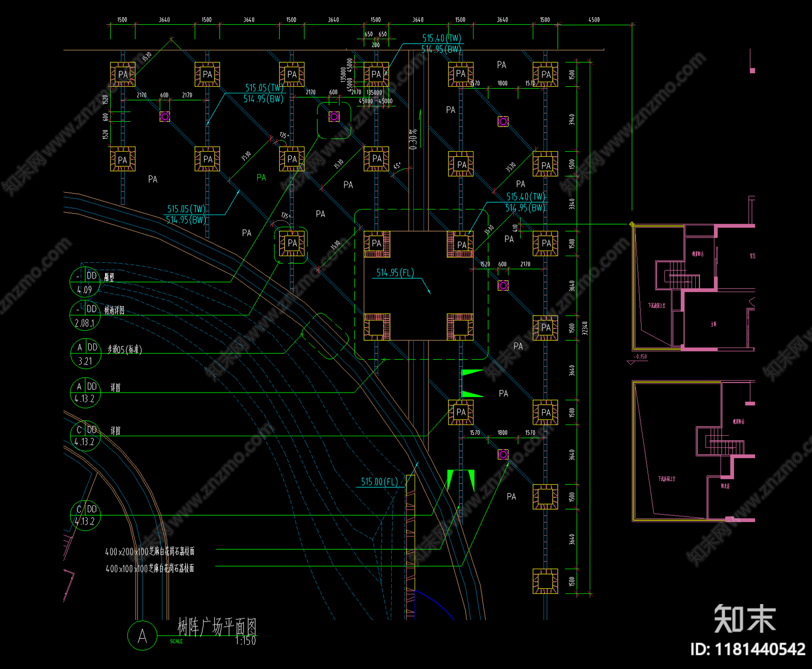Click the detail callout numbered 2.08.1

tap(85, 315)
